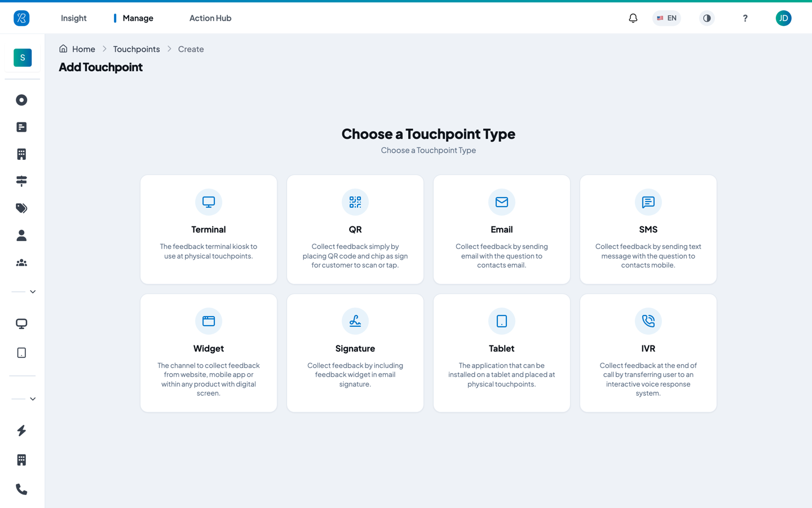Open the S workspace tile in sidebar

(23, 58)
